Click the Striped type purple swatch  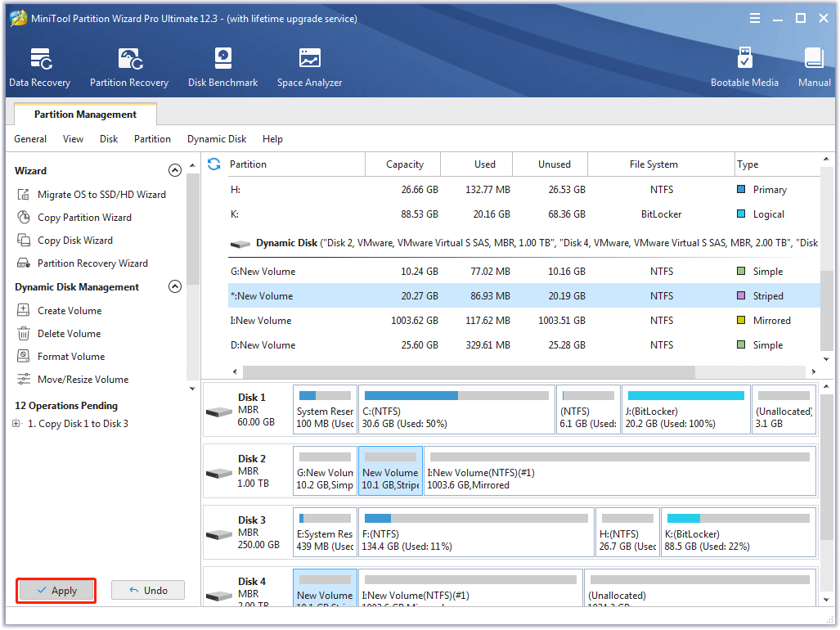point(741,295)
